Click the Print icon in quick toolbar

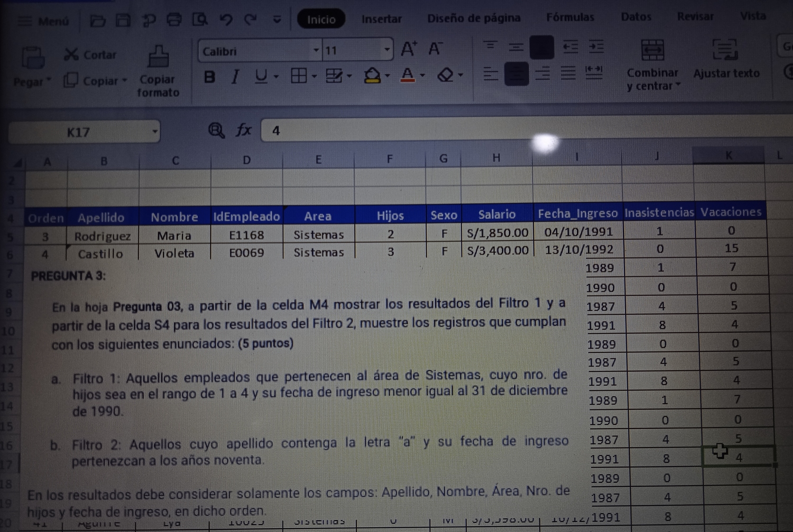[x=174, y=20]
